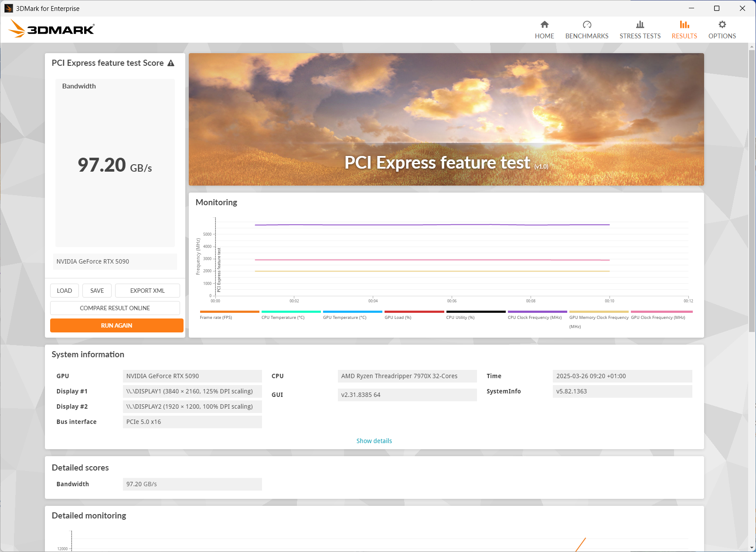Toggle GPU Memory Clock Frequency legend swatch
This screenshot has height=552, width=756.
pyautogui.click(x=599, y=312)
